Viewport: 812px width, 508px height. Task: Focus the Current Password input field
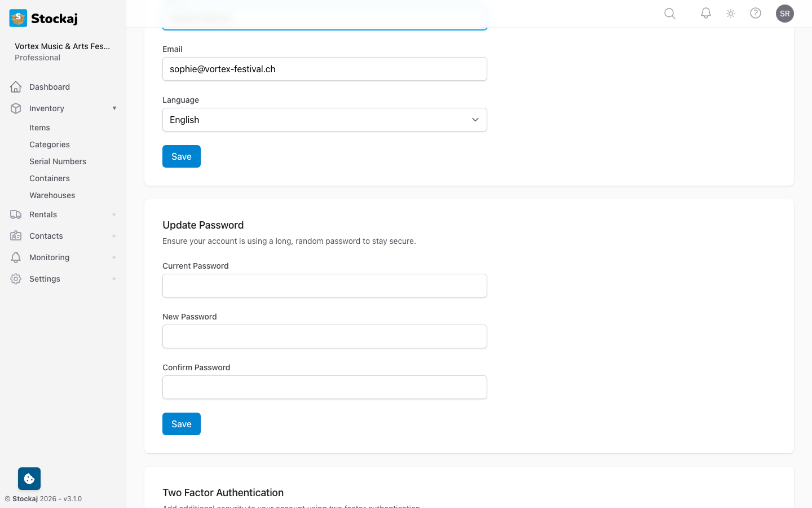tap(324, 286)
